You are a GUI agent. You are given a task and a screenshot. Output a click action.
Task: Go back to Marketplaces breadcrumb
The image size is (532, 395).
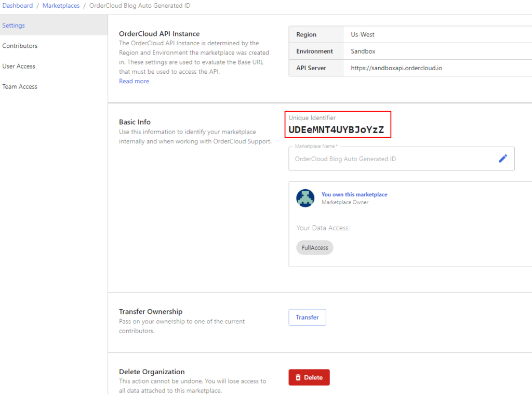tap(61, 6)
